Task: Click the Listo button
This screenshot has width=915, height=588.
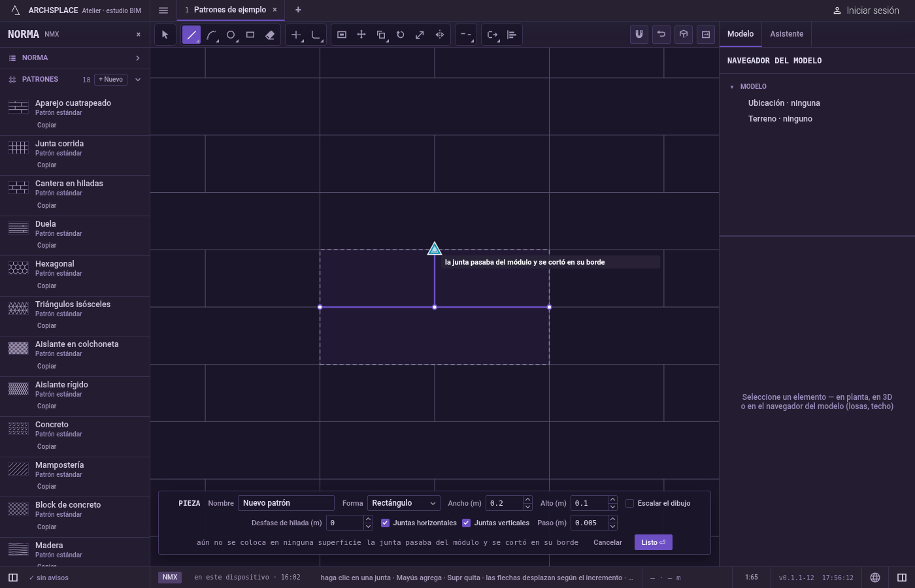Action: (654, 542)
